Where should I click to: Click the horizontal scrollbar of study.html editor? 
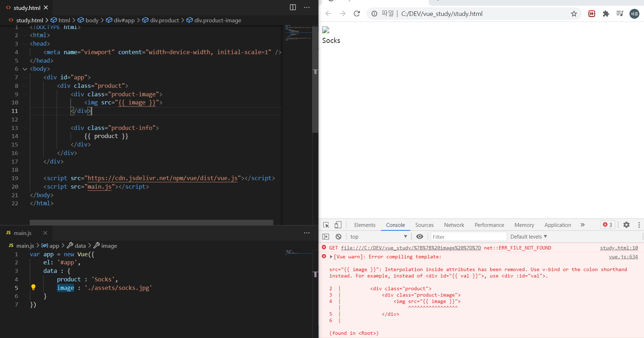(152, 222)
